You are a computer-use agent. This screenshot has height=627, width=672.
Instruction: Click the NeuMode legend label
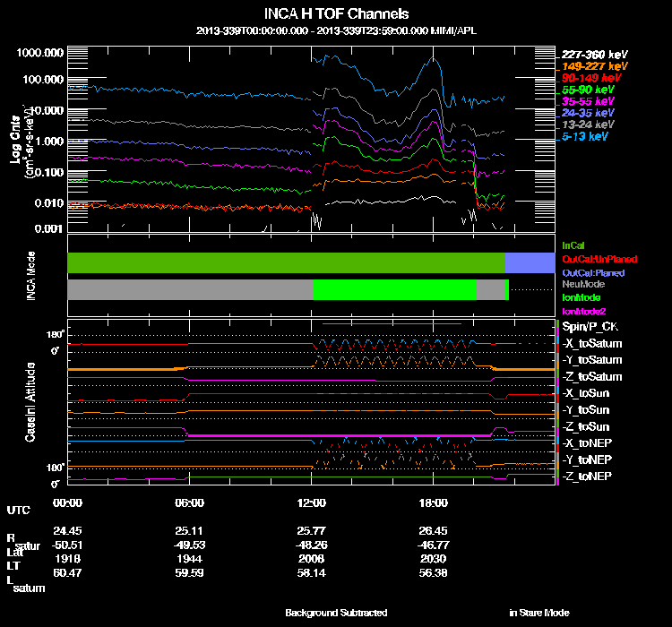(x=582, y=284)
